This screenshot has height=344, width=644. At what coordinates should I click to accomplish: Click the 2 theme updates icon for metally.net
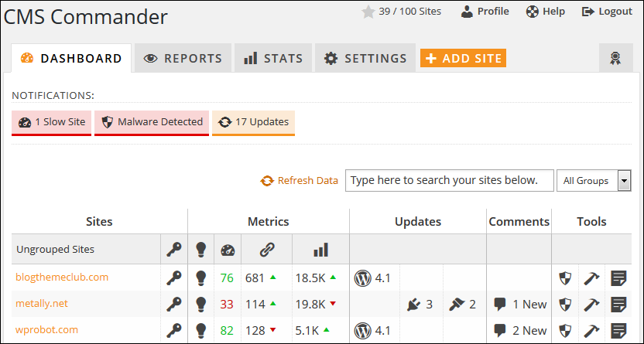(462, 305)
